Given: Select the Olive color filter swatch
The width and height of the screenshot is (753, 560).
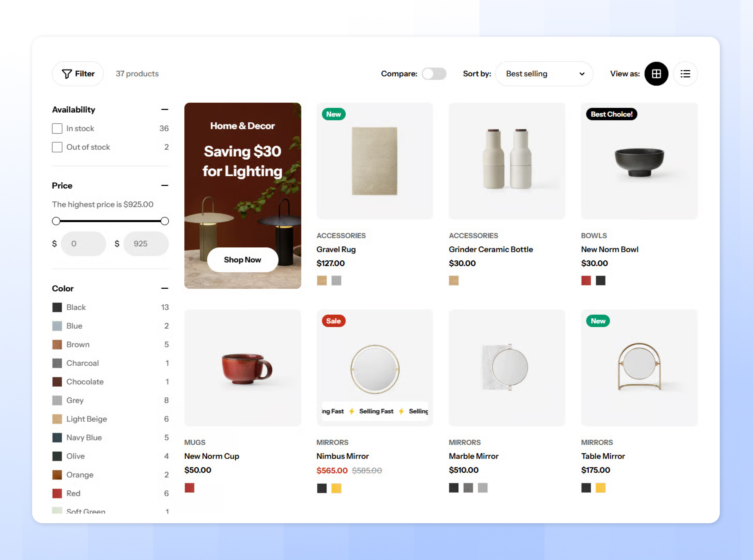Looking at the screenshot, I should coord(57,456).
